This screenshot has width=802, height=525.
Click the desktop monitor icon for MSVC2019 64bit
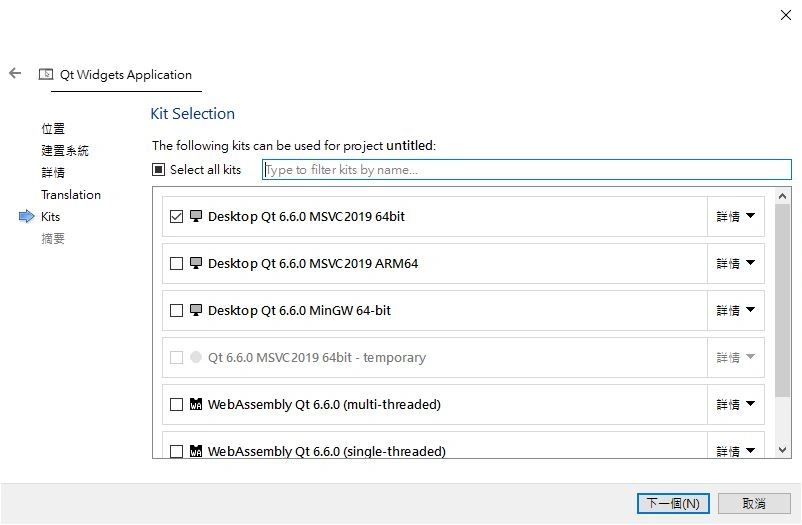[196, 217]
